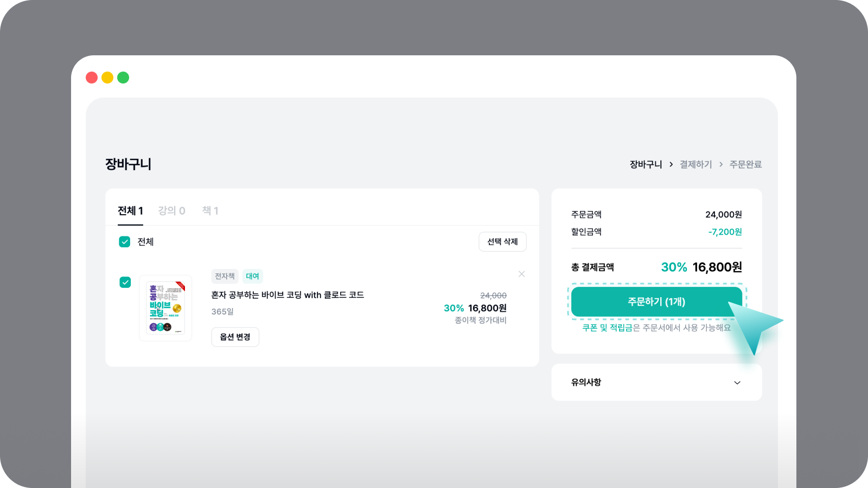Switch to the 강의 0 tab
This screenshot has width=868, height=488.
[x=171, y=211]
